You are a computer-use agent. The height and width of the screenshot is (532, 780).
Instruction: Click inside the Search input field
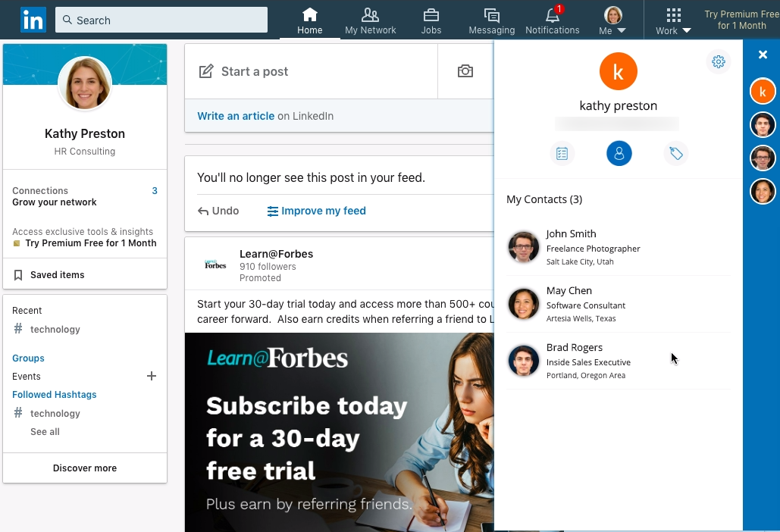(x=161, y=20)
